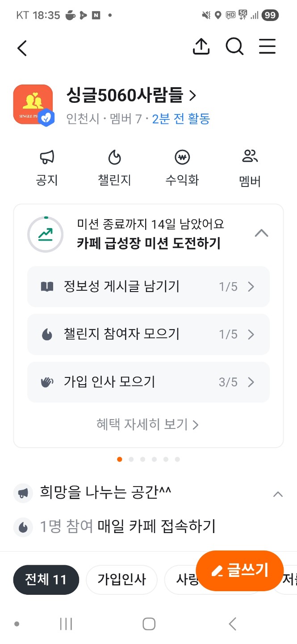The width and height of the screenshot is (297, 644).
Task: Open 챌린지 참여자 모으기 mission
Action: click(x=148, y=334)
